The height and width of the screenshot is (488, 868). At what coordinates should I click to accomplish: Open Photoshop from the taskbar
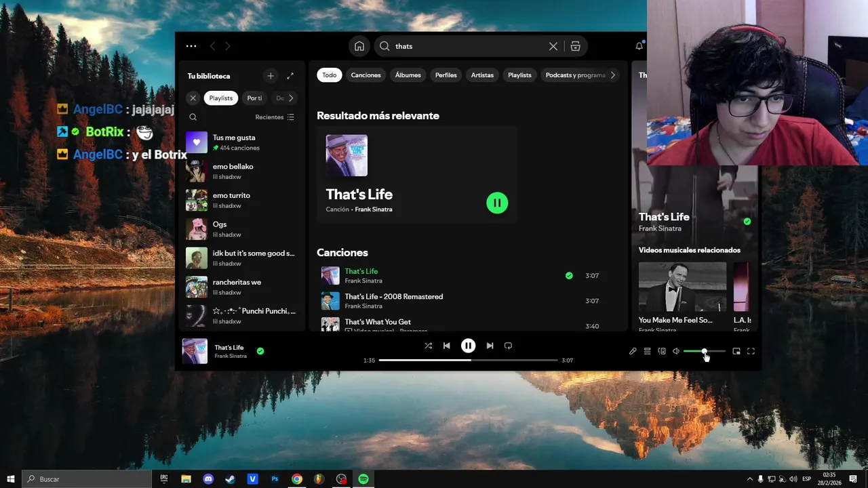point(275,479)
